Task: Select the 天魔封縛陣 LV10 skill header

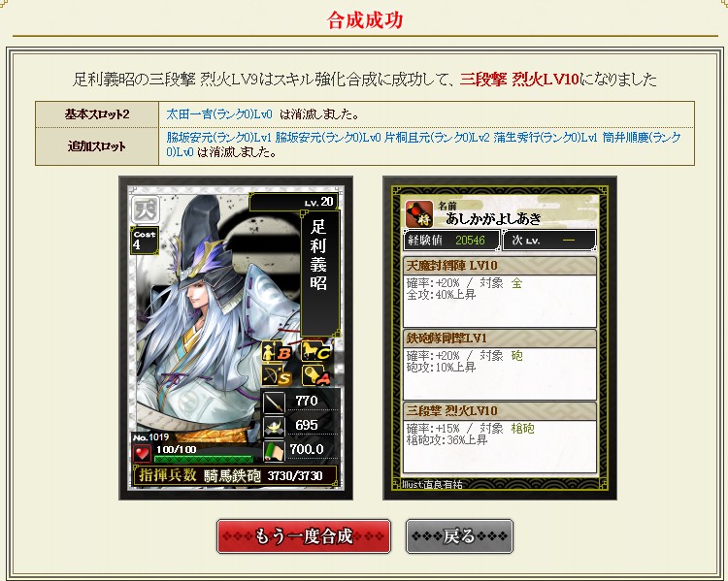Action: pyautogui.click(x=500, y=266)
